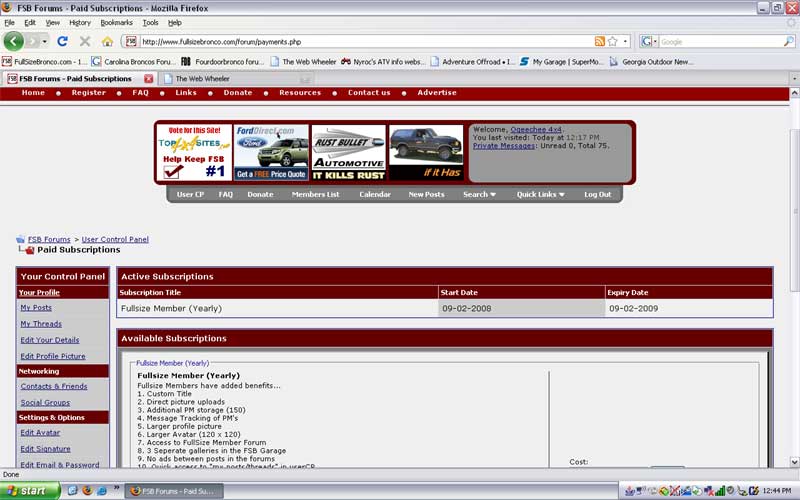The image size is (800, 500).
Task: Expand the Search dropdown in navbar
Action: tap(479, 194)
